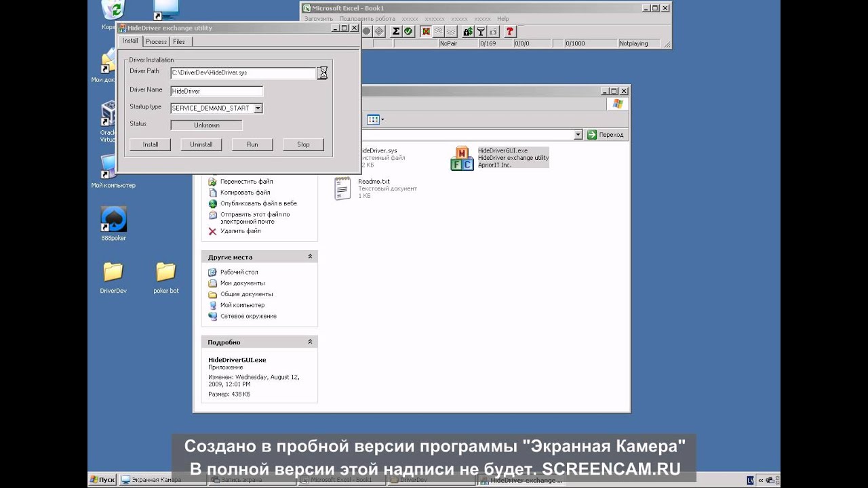
Task: Click into the Driver Path field
Action: pyautogui.click(x=243, y=72)
